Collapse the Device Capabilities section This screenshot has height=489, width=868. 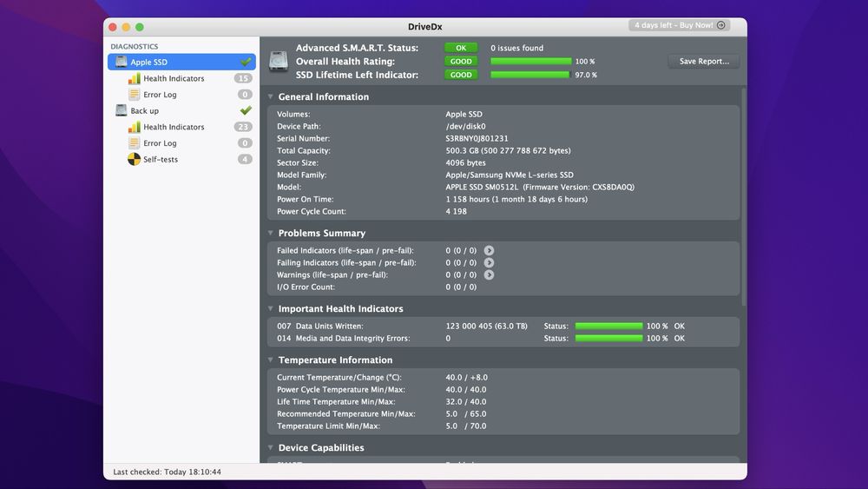(x=271, y=448)
